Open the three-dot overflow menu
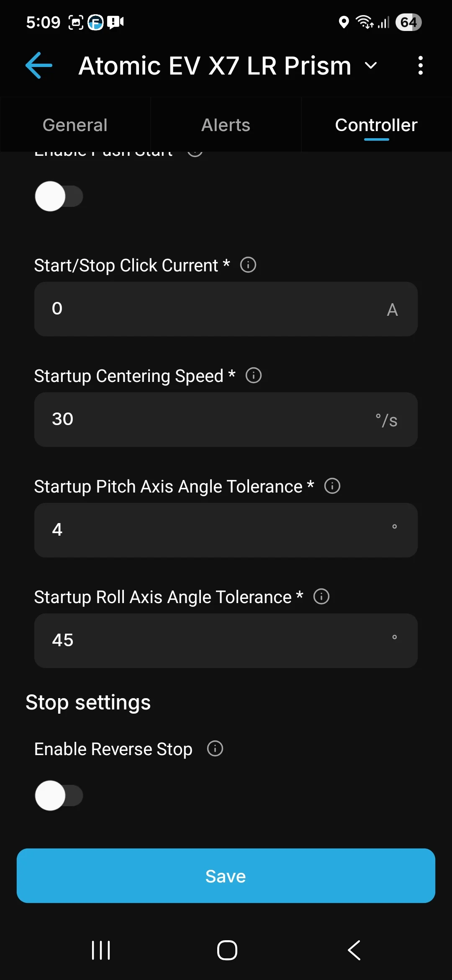 pyautogui.click(x=420, y=66)
